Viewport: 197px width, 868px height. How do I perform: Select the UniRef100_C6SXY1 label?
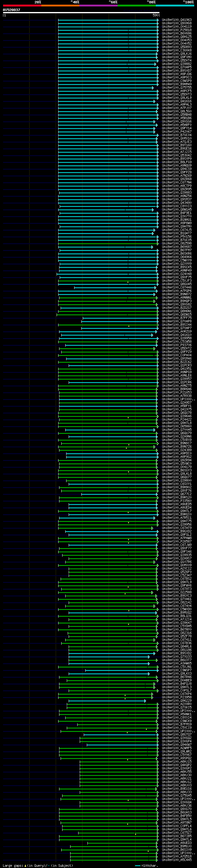tap(177, 484)
